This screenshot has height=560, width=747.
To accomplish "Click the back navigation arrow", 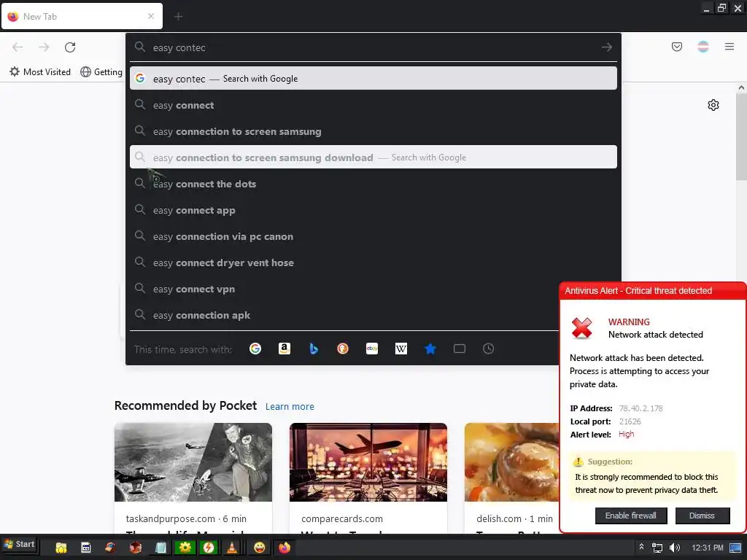I will tap(18, 47).
